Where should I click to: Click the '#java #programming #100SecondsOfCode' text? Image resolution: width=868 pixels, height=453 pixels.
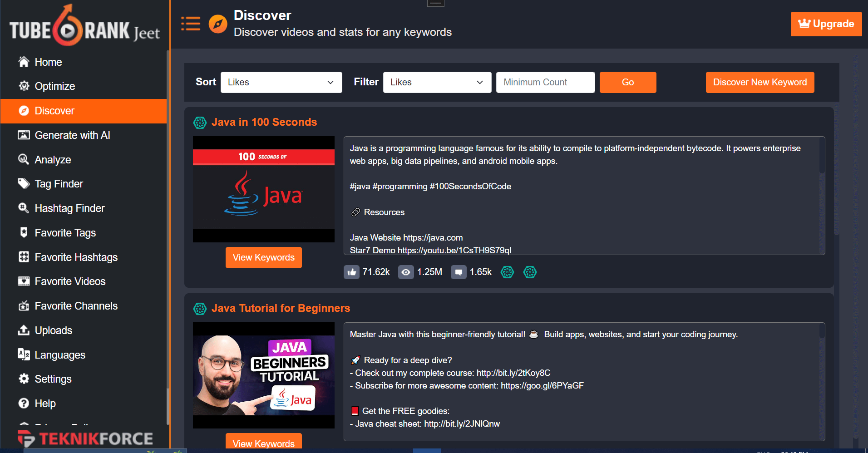click(x=430, y=187)
